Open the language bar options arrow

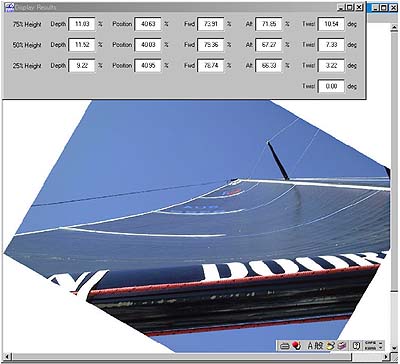click(x=381, y=346)
